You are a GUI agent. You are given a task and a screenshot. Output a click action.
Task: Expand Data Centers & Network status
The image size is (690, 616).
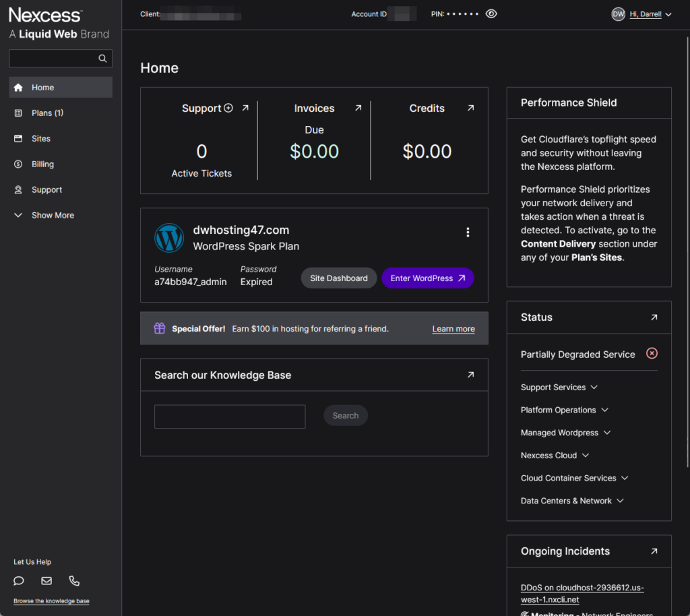(x=572, y=501)
